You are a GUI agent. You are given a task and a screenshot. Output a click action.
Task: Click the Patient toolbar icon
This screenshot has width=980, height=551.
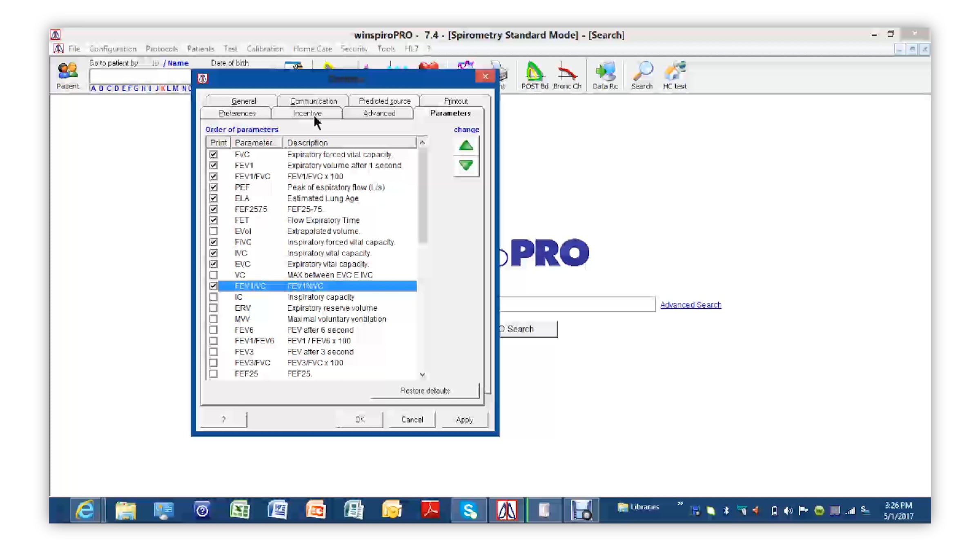pyautogui.click(x=67, y=75)
